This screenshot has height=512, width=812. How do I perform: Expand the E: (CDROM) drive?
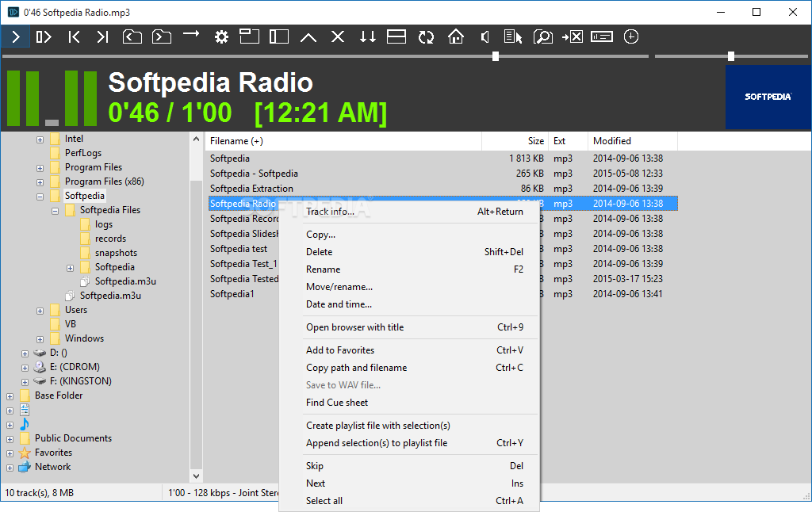click(25, 368)
